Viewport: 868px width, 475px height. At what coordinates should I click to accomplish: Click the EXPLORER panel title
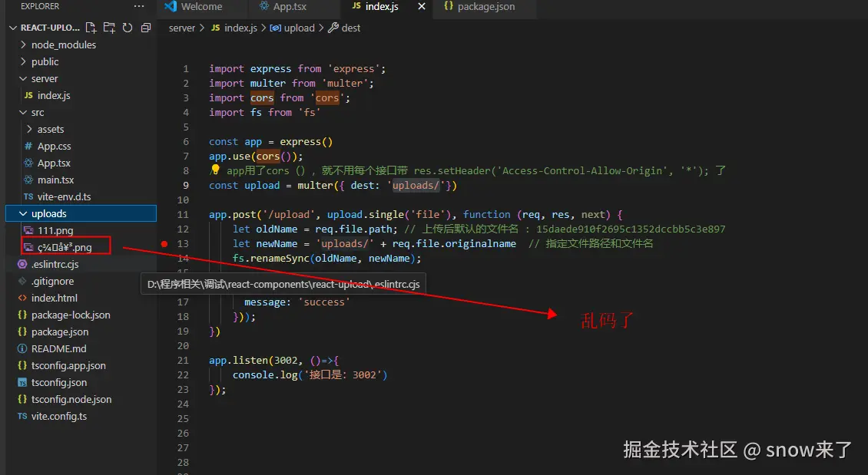click(40, 7)
